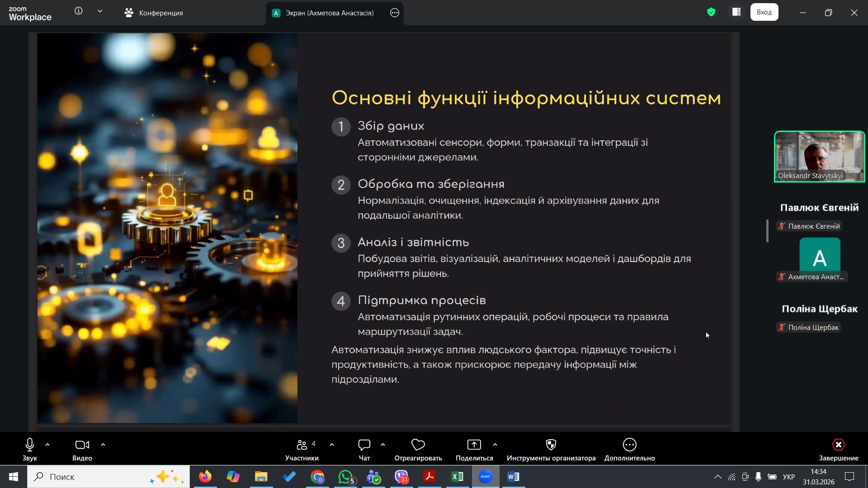Expand the share options arrow
Viewport: 868px width, 488px height.
click(495, 445)
